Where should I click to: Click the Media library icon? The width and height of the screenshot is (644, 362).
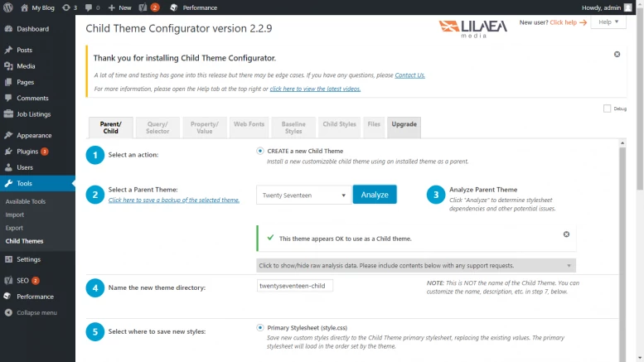coord(8,66)
